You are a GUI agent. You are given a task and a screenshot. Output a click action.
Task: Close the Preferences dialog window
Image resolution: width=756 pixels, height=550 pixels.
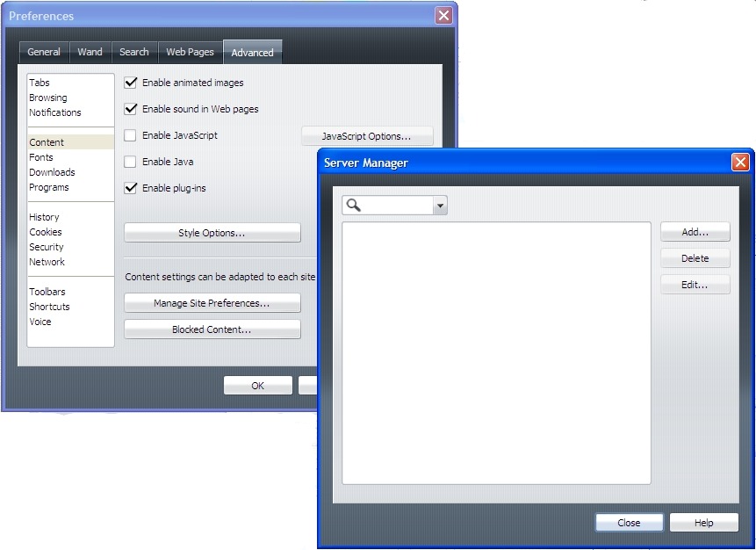click(x=443, y=16)
